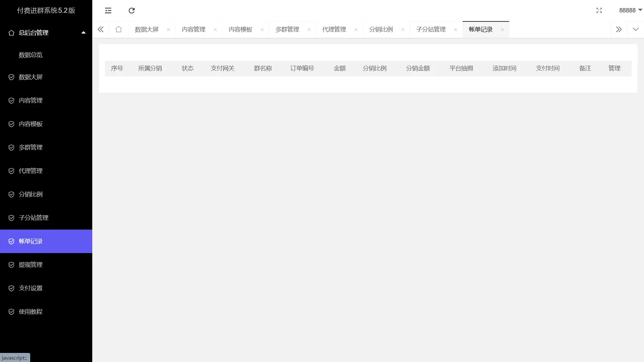Close the 帐单记录 tab
Viewport: 644px width, 362px height.
coord(502,29)
